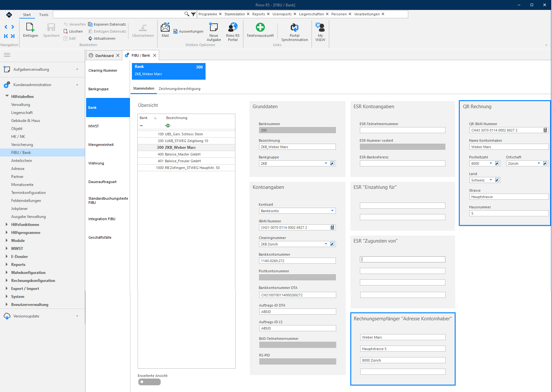552x392 pixels.
Task: Close the FIBU / Bank tab
Action: coord(155,55)
